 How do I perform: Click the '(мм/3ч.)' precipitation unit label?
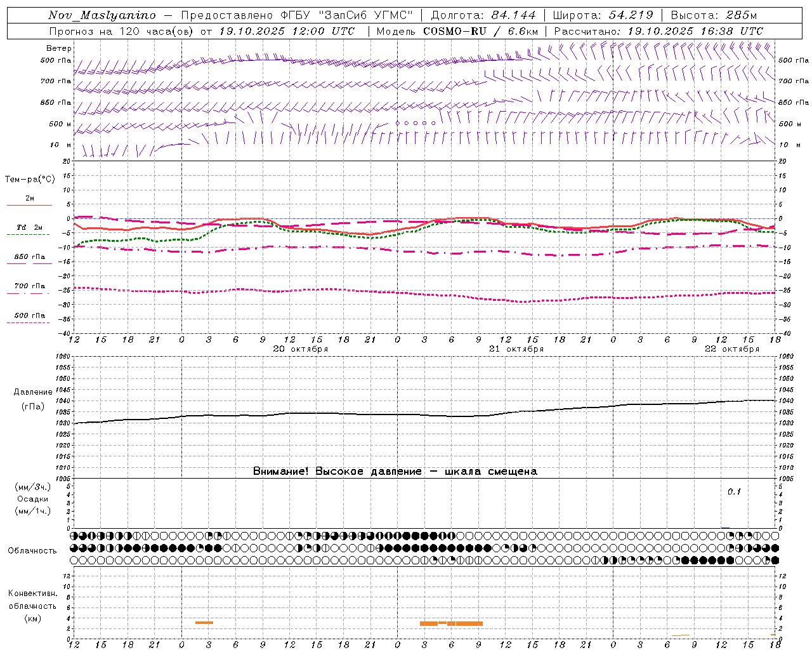click(x=32, y=487)
